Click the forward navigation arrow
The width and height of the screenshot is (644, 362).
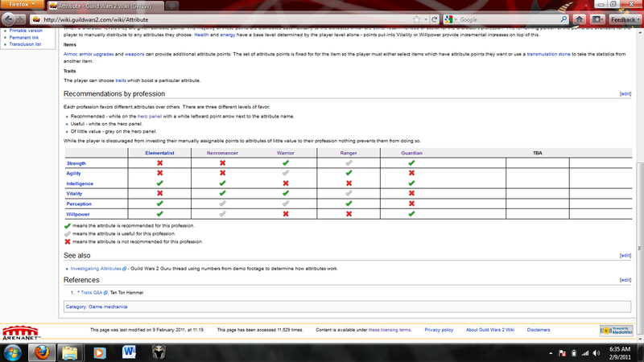pos(21,19)
